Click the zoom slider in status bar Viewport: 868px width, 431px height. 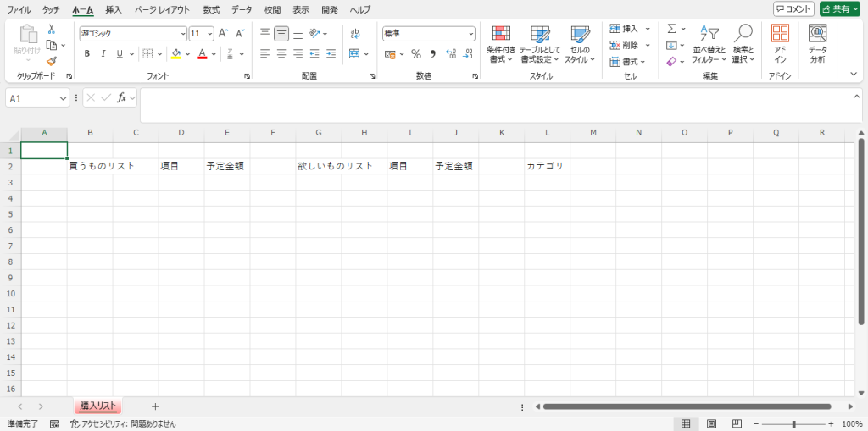point(793,423)
